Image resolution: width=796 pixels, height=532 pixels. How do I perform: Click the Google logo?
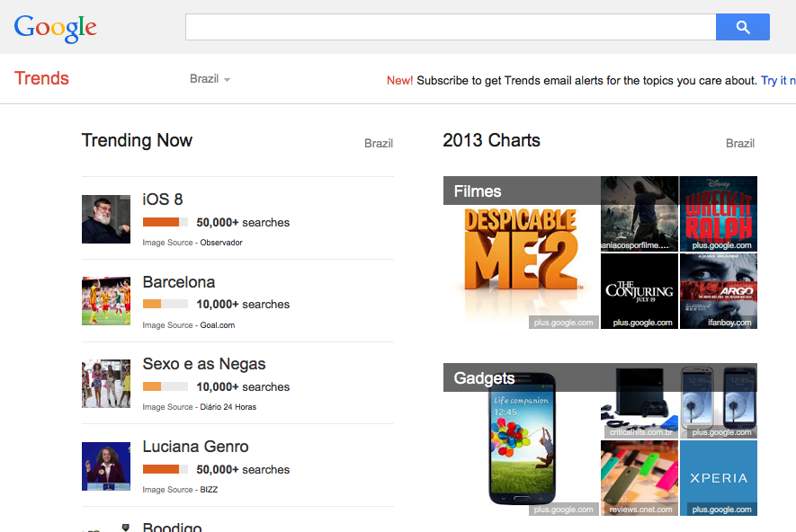(56, 29)
